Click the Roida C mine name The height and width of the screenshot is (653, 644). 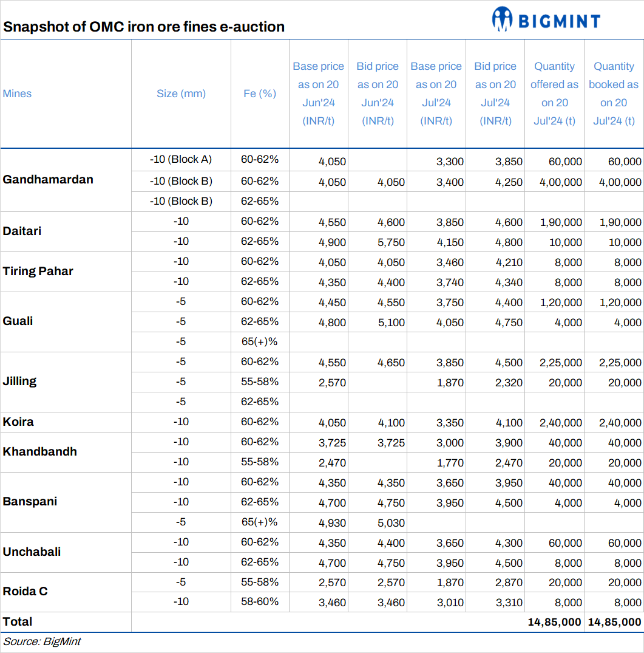click(x=25, y=591)
